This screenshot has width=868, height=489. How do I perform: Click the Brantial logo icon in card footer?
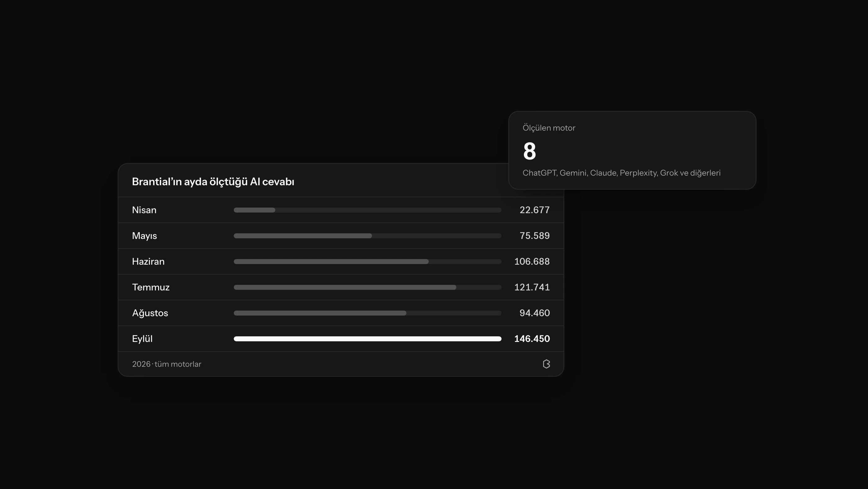pyautogui.click(x=546, y=364)
